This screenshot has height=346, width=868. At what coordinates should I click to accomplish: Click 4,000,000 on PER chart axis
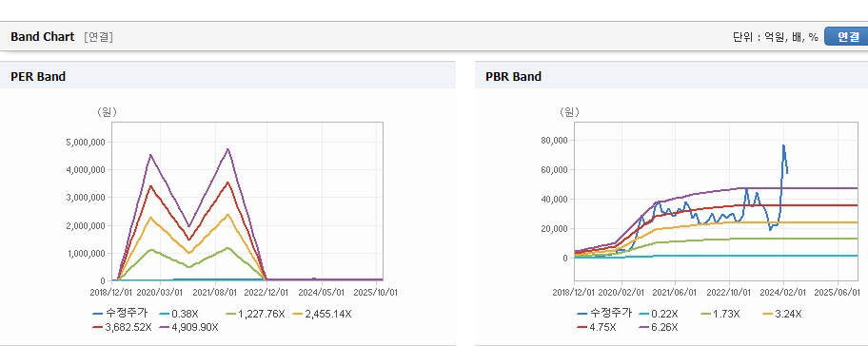[86, 170]
